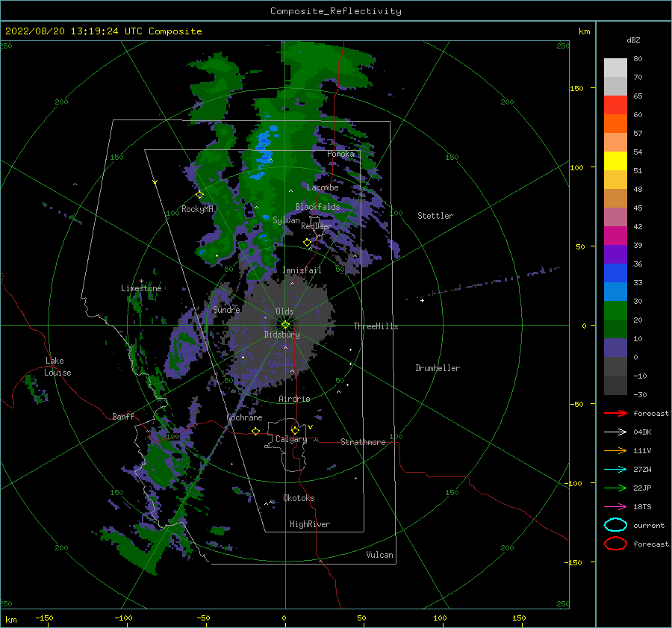The width and height of the screenshot is (672, 628).
Task: Click the yellow diamond marker beside RockyMH
Action: point(199,195)
